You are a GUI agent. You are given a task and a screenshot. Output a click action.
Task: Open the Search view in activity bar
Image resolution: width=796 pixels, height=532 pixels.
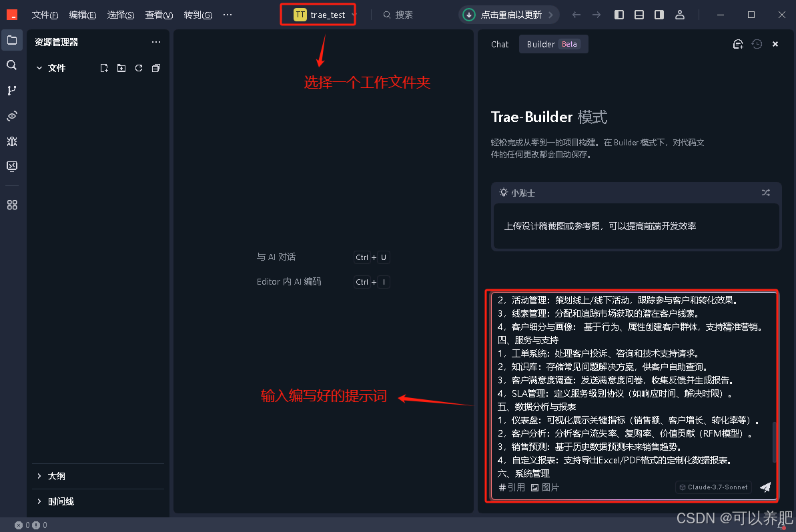pyautogui.click(x=12, y=65)
